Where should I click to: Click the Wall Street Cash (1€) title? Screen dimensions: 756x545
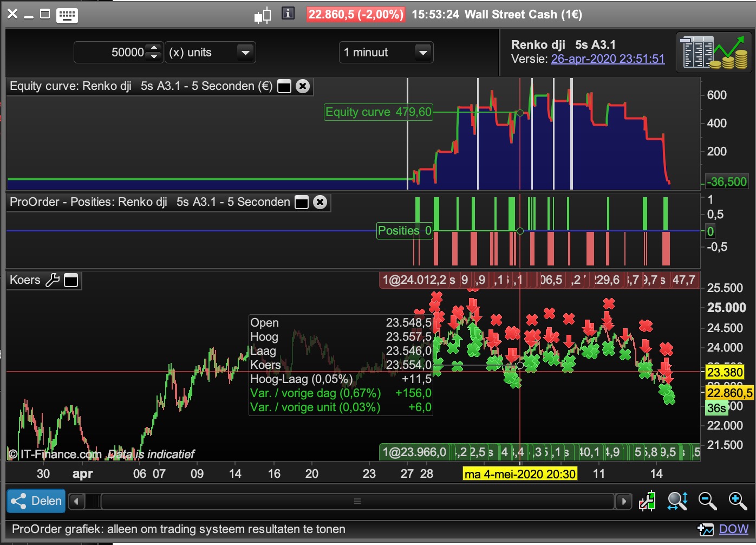523,15
